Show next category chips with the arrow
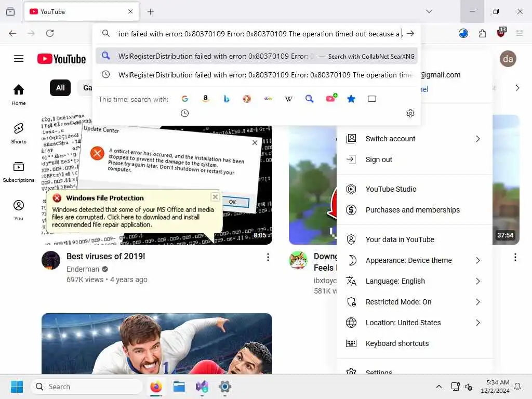The height and width of the screenshot is (399, 532). pyautogui.click(x=517, y=88)
